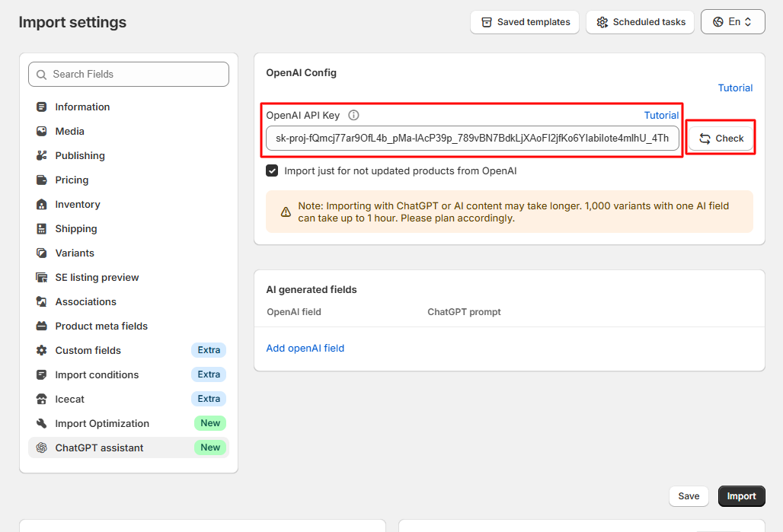Click the Import conditions icon
783x532 pixels.
[x=41, y=374]
